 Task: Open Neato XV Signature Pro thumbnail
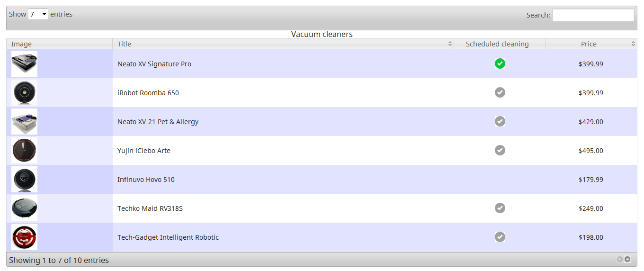point(25,64)
